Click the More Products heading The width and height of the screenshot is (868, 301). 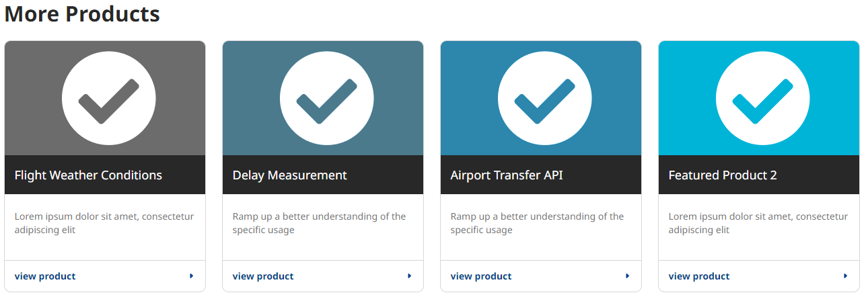(82, 13)
